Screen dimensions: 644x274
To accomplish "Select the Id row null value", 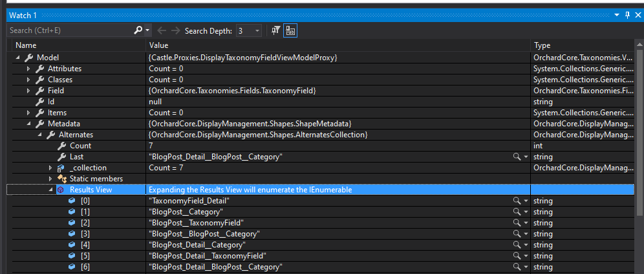I will [155, 102].
